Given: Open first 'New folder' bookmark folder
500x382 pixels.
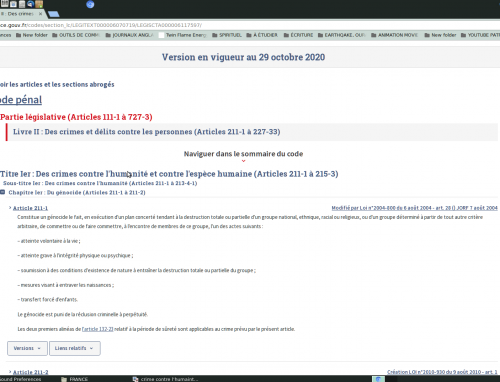Looking at the screenshot, I should click(x=32, y=35).
